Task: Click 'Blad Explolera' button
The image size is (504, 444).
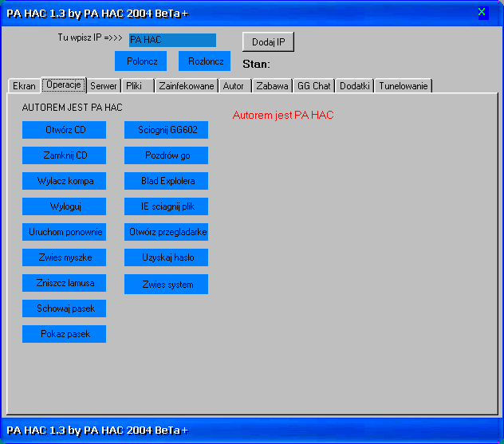Action: pos(167,181)
